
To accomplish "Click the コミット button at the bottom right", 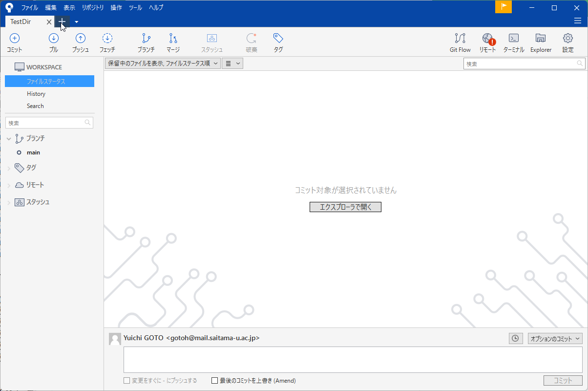I will click(x=563, y=381).
